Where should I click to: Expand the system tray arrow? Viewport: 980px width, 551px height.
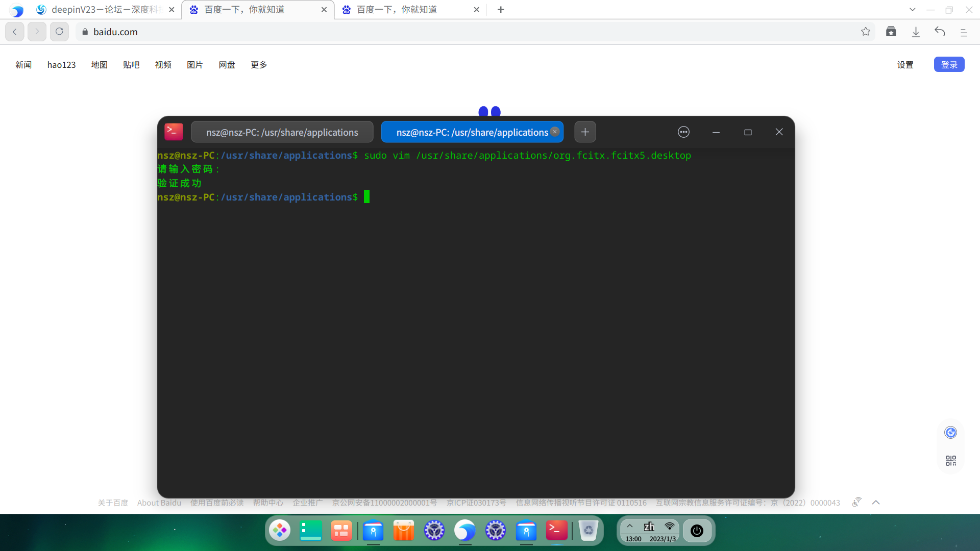[630, 526]
